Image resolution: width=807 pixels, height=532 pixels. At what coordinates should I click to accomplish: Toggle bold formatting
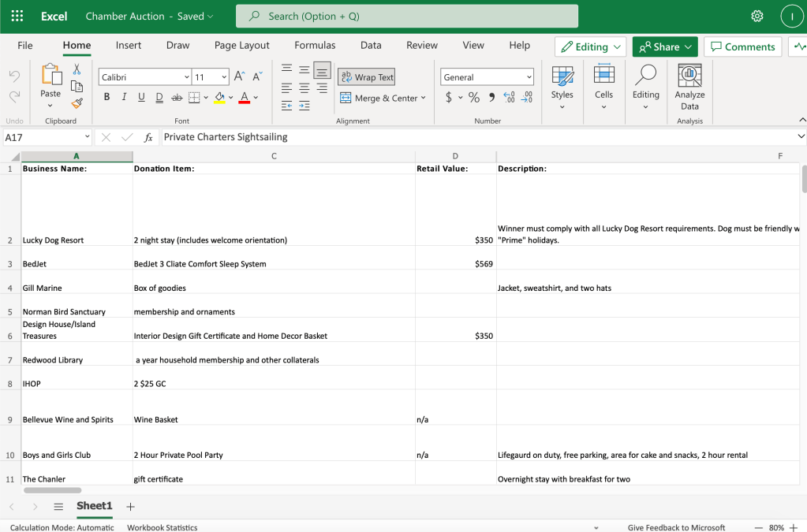[106, 98]
